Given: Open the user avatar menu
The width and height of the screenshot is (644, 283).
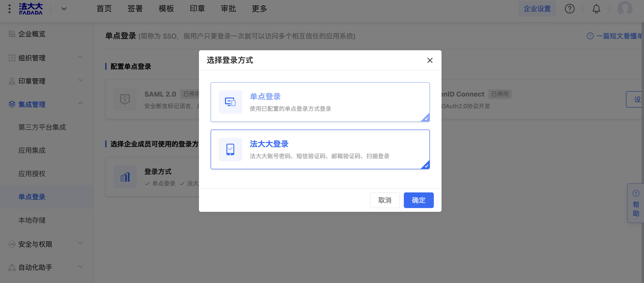Looking at the screenshot, I should tap(625, 9).
